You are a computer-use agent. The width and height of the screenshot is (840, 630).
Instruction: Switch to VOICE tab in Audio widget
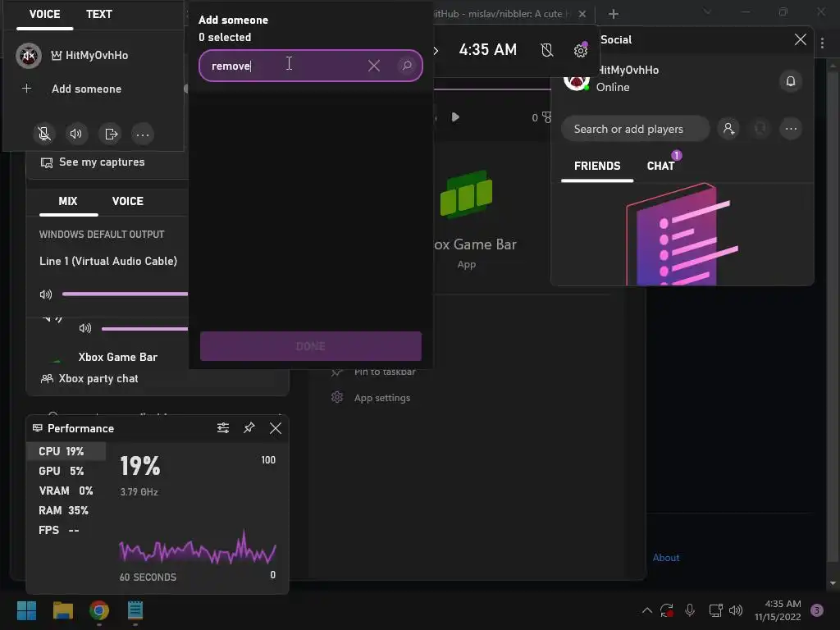click(x=127, y=202)
